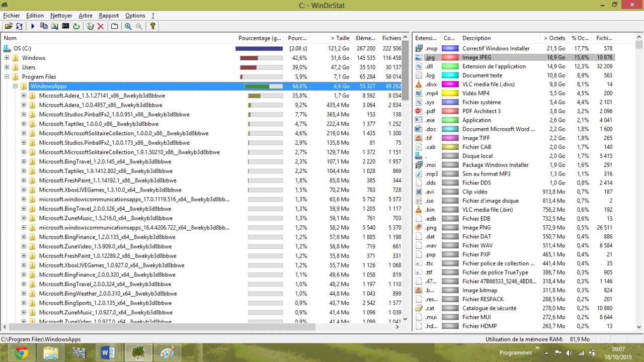The height and width of the screenshot is (362, 644).
Task: Open the Arbre menu
Action: click(86, 16)
